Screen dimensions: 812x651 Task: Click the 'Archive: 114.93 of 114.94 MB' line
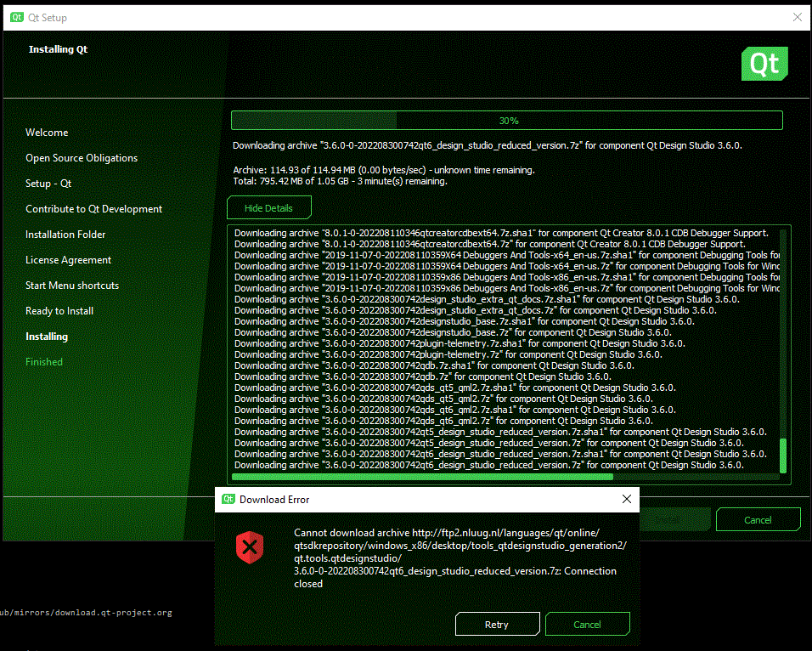(384, 170)
